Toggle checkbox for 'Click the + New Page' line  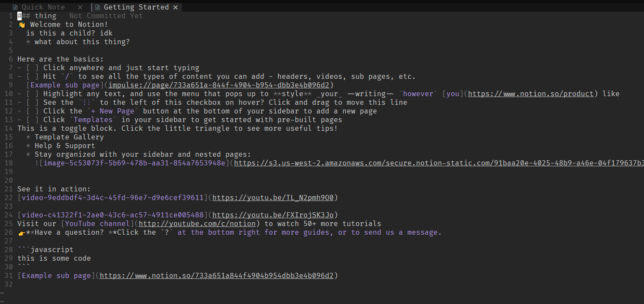point(33,111)
